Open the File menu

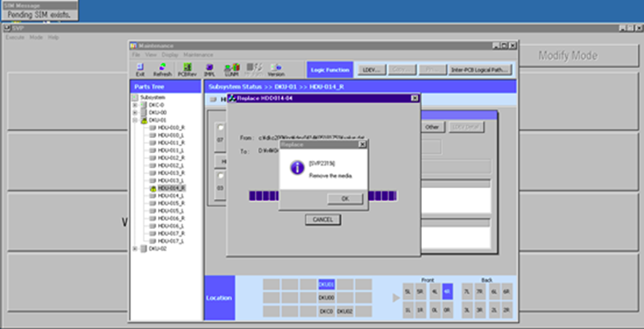[x=136, y=54]
